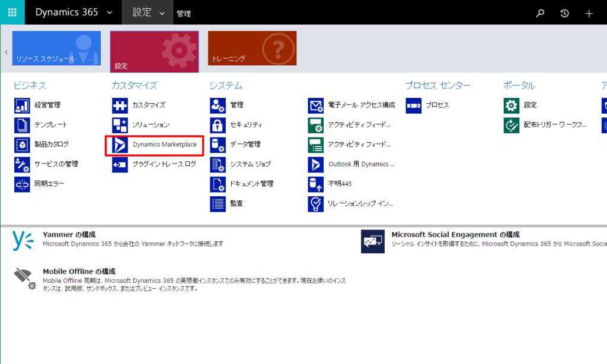The image size is (607, 364).
Task: Select the red 設定 tile
Action: (x=155, y=52)
